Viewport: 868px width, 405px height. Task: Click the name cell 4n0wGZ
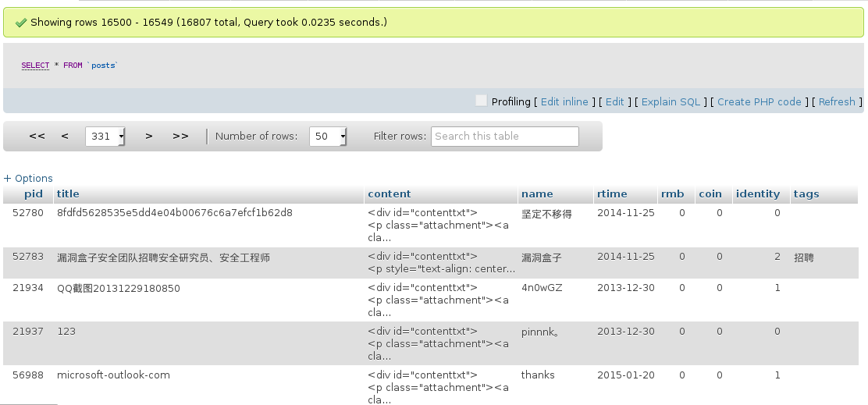[x=542, y=288]
